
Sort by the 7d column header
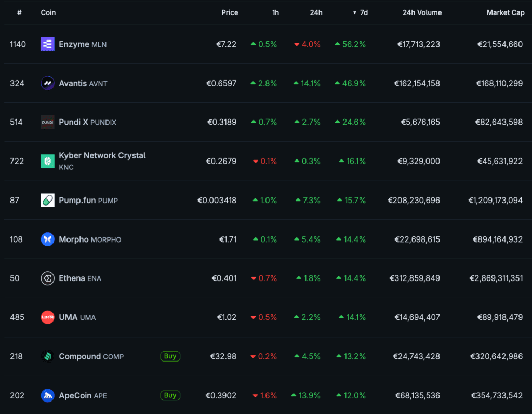363,12
